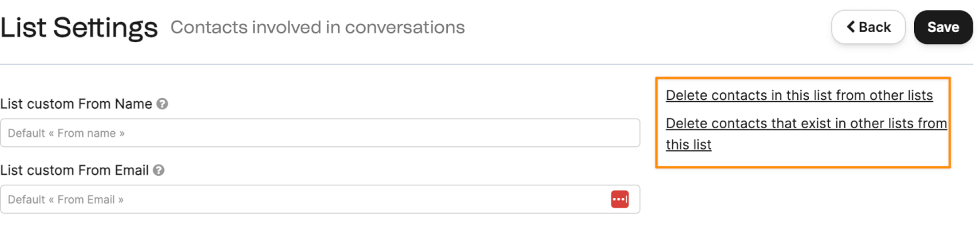Open 'Delete contacts in this list from other lists'
This screenshot has width=980, height=228.
click(x=799, y=95)
